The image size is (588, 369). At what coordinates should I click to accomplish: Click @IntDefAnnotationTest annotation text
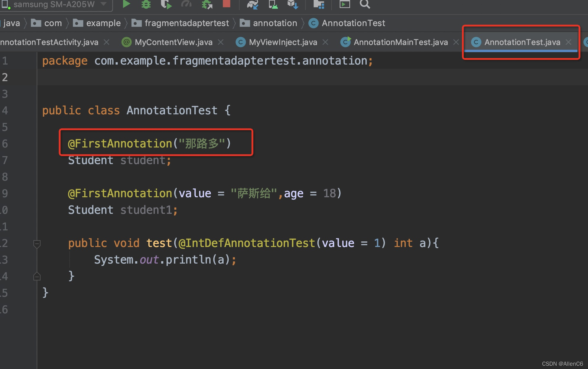click(x=247, y=243)
